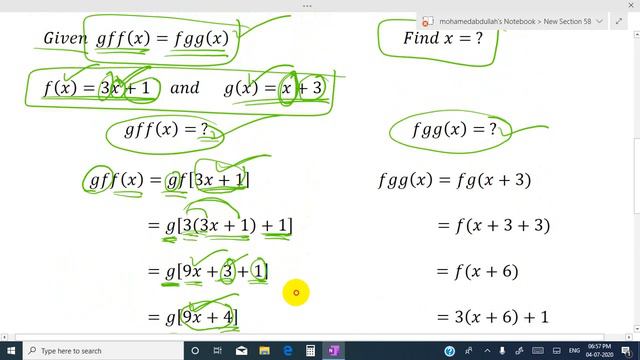Click the '= g[3(3x + 1) + 1]' line
This screenshot has width=640, height=360.
(220, 225)
